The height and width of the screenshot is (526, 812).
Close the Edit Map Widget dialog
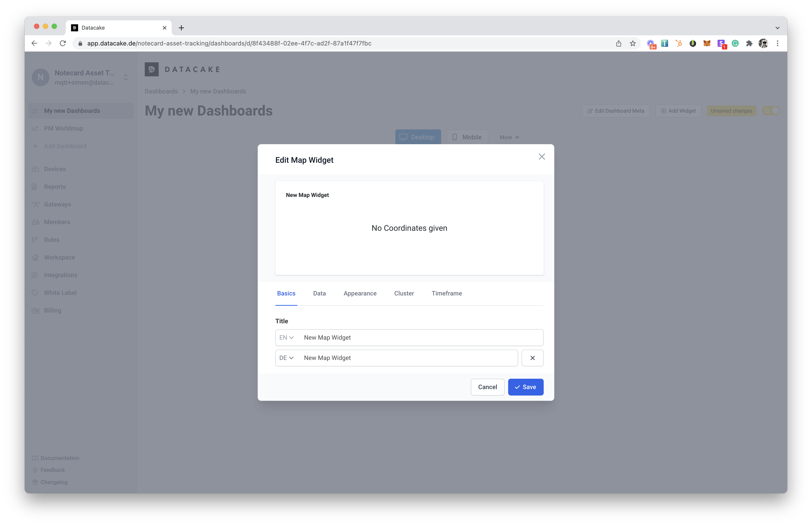[x=541, y=157]
